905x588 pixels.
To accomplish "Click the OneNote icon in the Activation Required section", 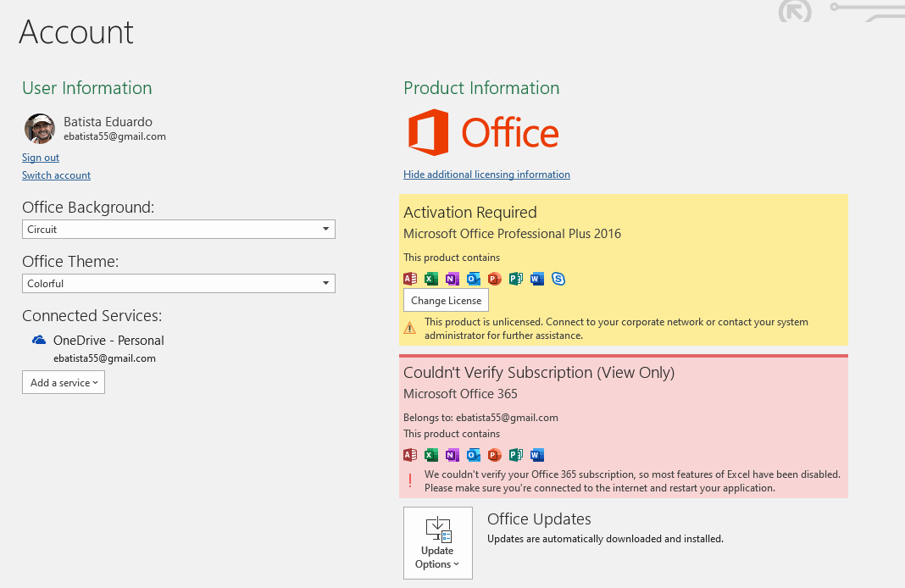I will (x=452, y=280).
